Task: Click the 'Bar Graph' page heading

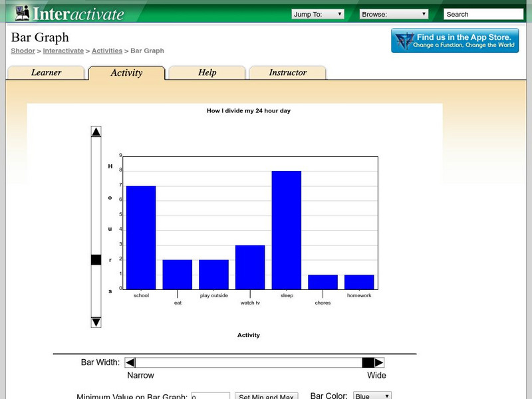Action: (x=40, y=37)
